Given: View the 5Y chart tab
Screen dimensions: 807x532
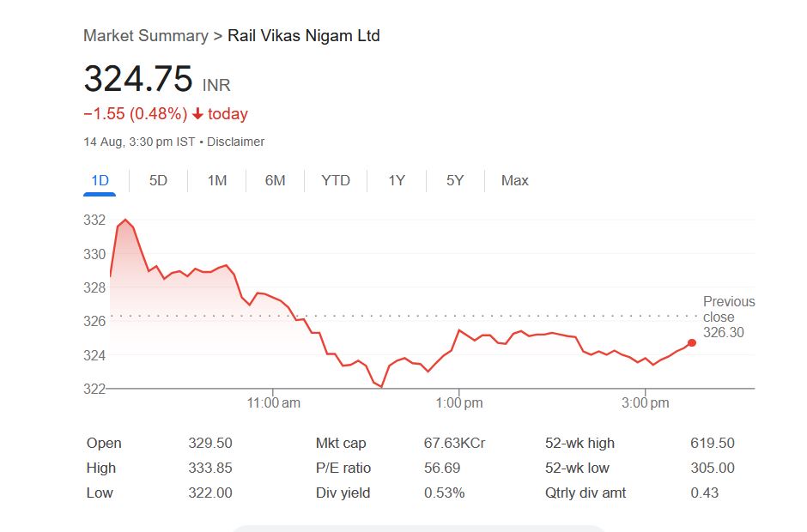Looking at the screenshot, I should click(x=455, y=181).
